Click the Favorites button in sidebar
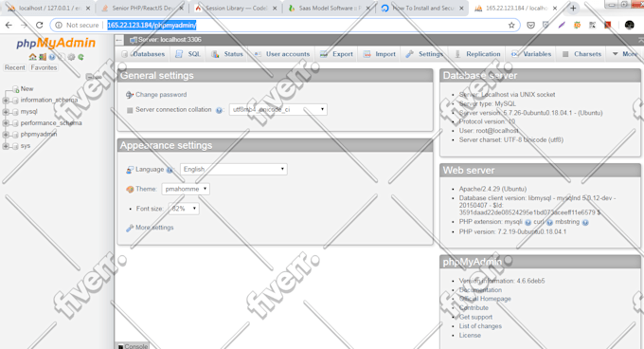The height and width of the screenshot is (349, 644). [x=44, y=68]
